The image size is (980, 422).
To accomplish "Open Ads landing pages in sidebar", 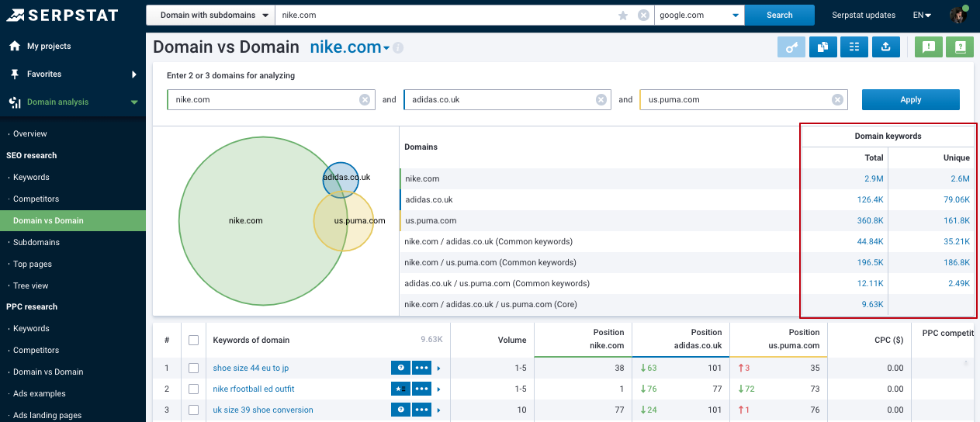I will (47, 415).
